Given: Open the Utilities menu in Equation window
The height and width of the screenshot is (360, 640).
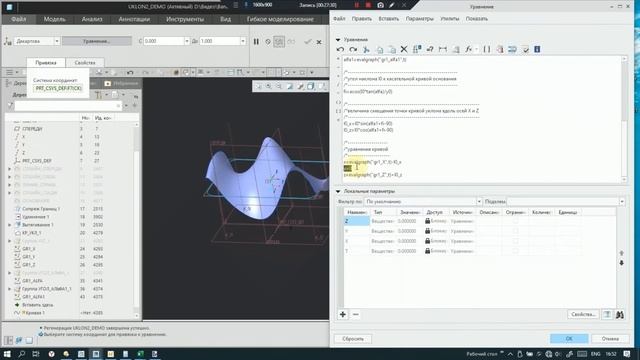Looking at the screenshot, I should [x=450, y=19].
